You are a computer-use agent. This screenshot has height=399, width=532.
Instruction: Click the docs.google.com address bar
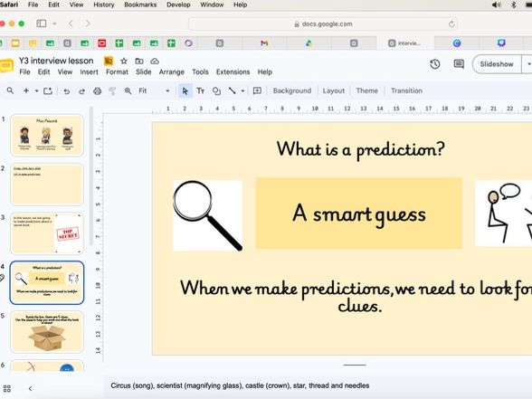[323, 24]
